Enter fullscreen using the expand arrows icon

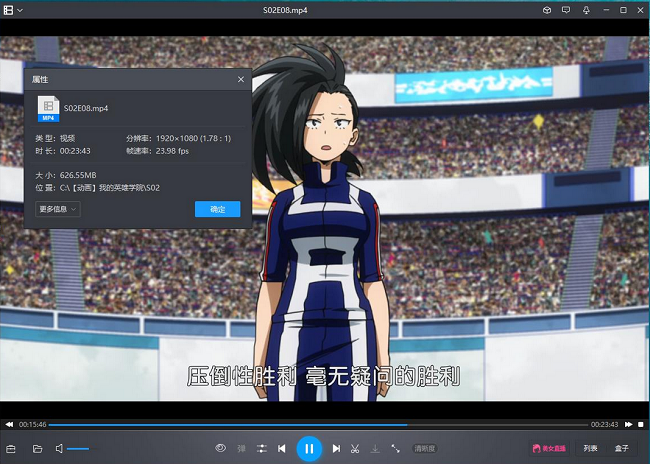pos(396,449)
